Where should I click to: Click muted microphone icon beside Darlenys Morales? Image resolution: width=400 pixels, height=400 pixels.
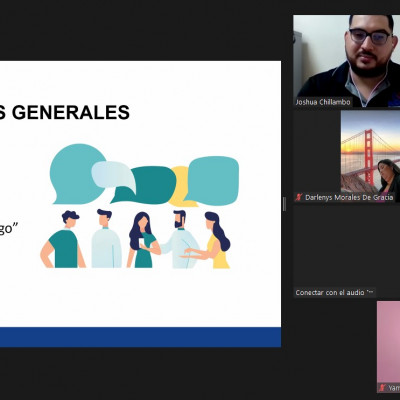click(299, 197)
